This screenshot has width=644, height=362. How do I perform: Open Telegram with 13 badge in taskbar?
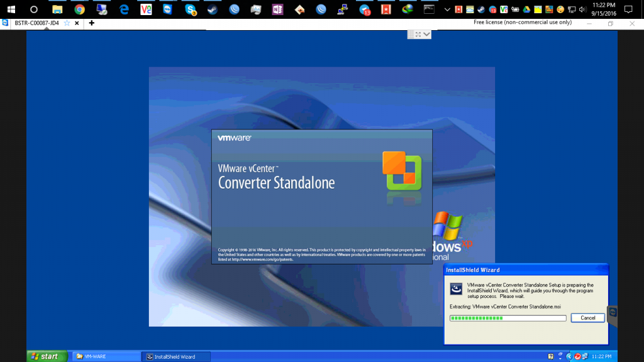click(x=364, y=9)
